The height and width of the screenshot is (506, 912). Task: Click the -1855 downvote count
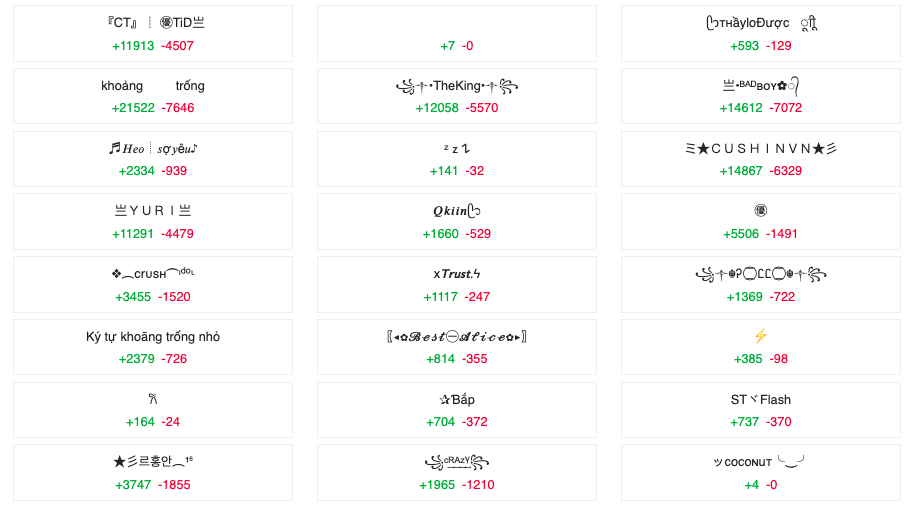coord(174,485)
